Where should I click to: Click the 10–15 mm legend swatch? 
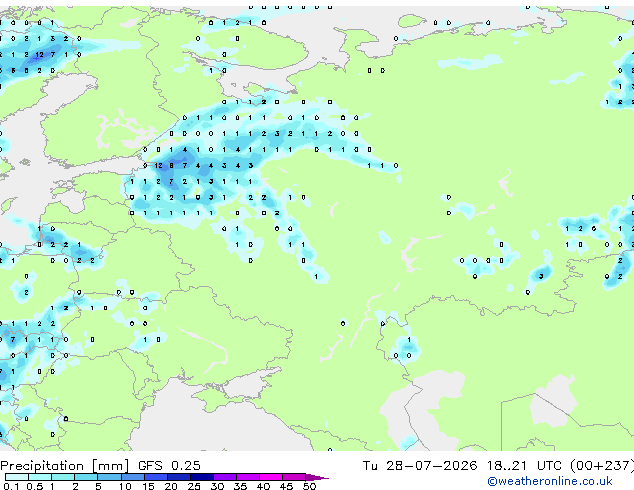[132, 477]
